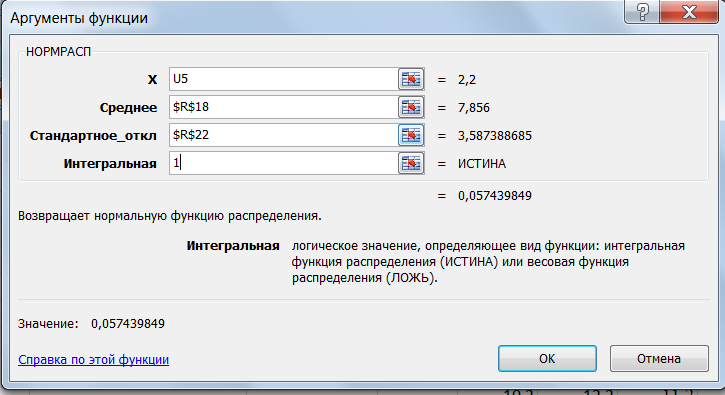Click the evaluated value ИСТИНА
725x395 pixels.
[482, 164]
